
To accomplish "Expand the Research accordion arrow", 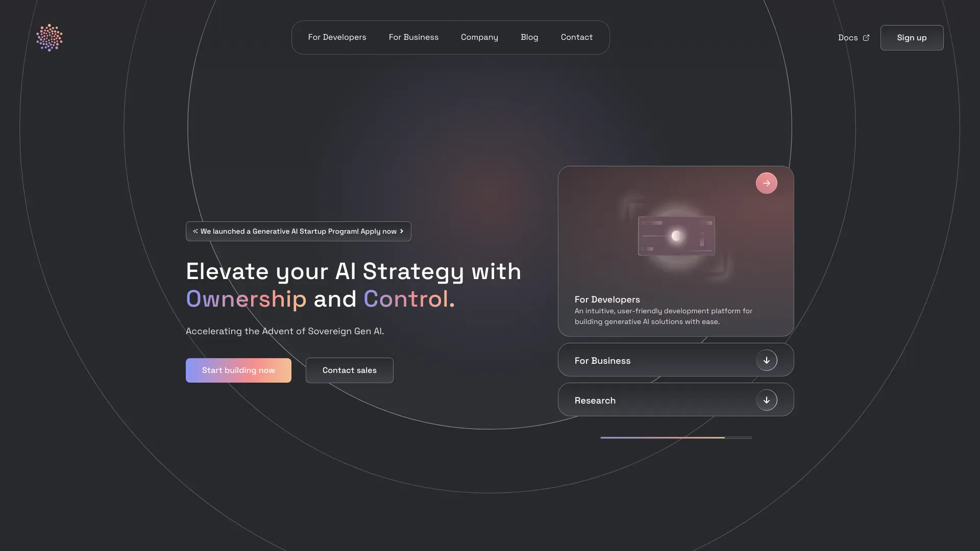I will click(x=767, y=400).
